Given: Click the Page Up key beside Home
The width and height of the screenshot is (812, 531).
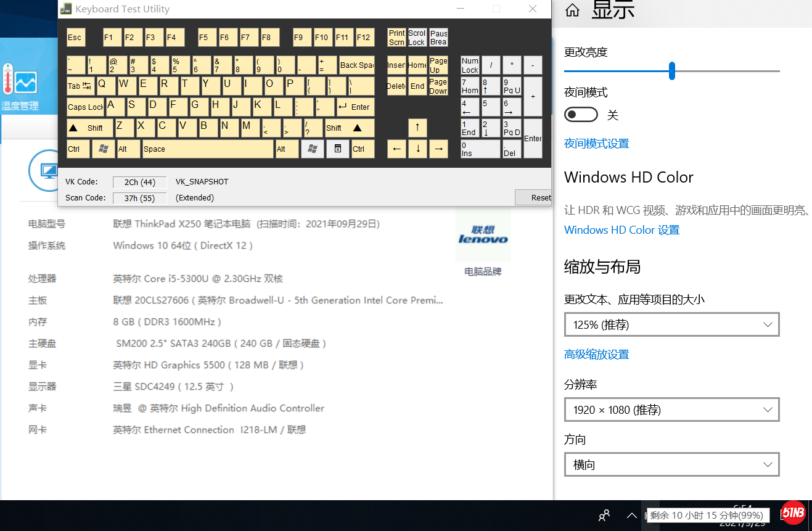Looking at the screenshot, I should [x=438, y=65].
